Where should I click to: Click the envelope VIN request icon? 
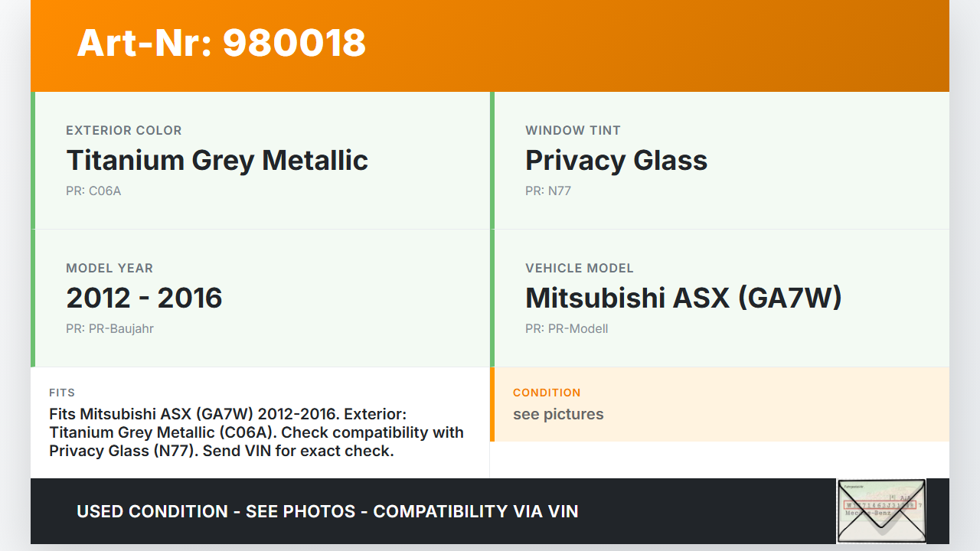[880, 510]
